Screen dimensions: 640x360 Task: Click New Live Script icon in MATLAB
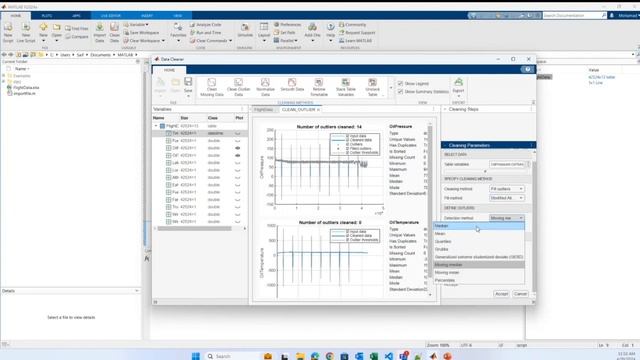(26, 32)
